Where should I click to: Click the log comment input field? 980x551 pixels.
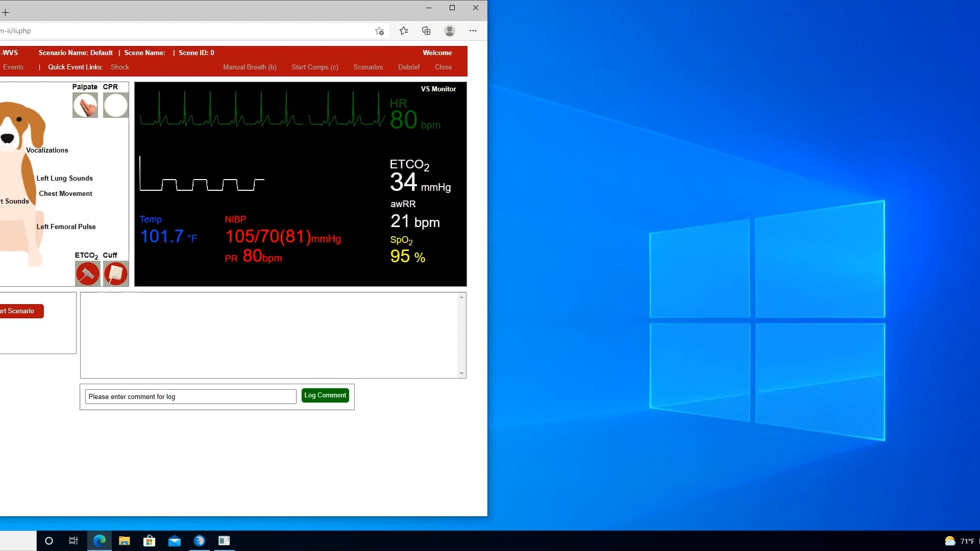[190, 396]
